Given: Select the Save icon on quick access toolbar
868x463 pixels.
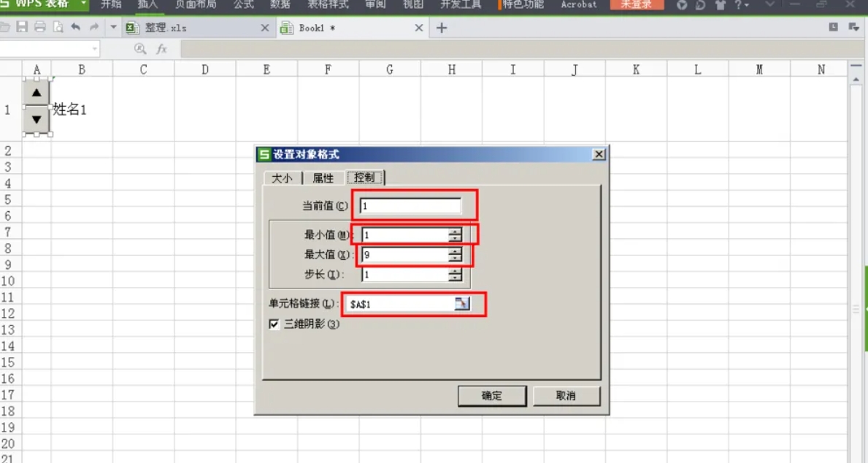Looking at the screenshot, I should pyautogui.click(x=22, y=26).
